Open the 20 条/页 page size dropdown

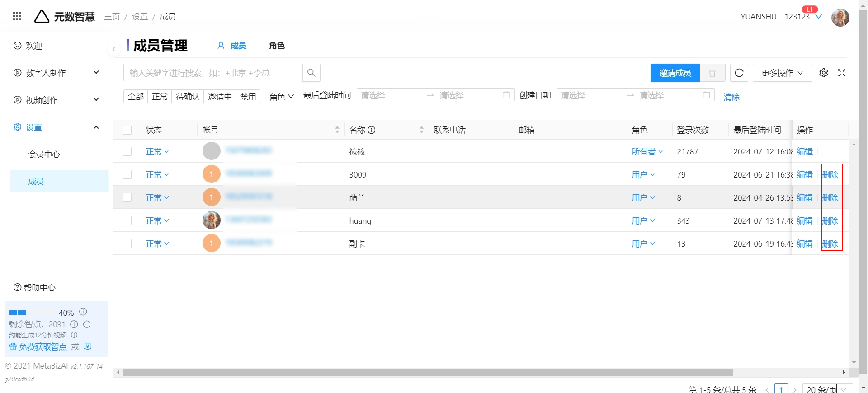click(x=827, y=389)
